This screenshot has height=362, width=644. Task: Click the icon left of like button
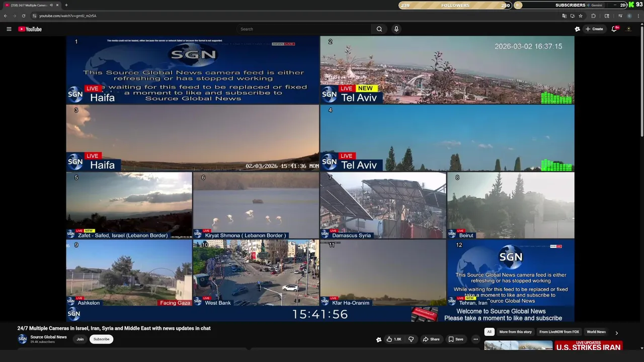tap(379, 339)
